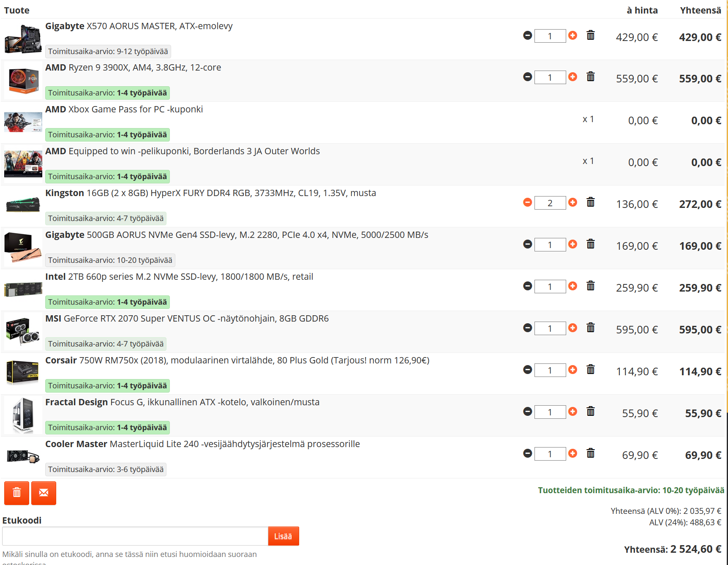The image size is (728, 565).
Task: Increase quantity of Gigabyte AORUS NVMe SSD
Action: (x=573, y=244)
